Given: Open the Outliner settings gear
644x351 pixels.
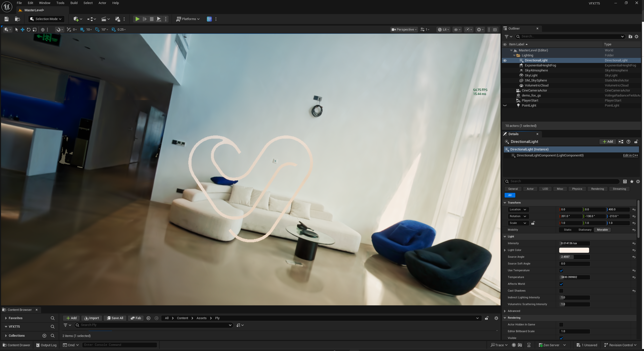Looking at the screenshot, I should tap(636, 37).
